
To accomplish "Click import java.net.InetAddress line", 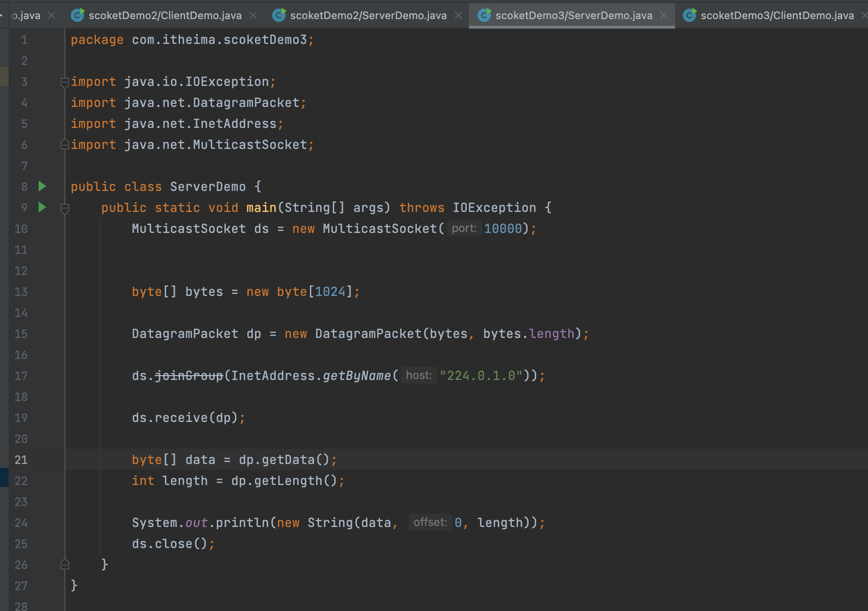I will pyautogui.click(x=177, y=124).
